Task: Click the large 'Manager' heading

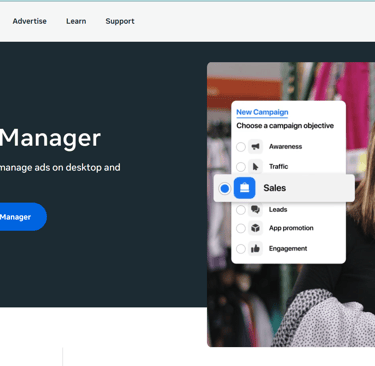Action: pyautogui.click(x=50, y=138)
